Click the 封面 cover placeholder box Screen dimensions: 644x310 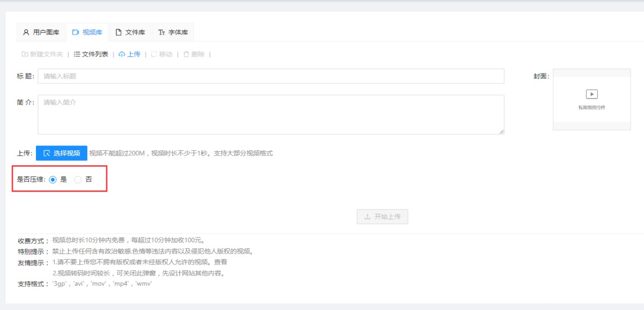click(x=591, y=99)
